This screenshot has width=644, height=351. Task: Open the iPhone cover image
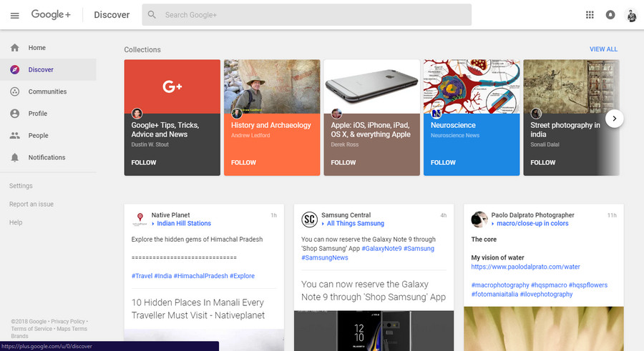[x=371, y=86]
